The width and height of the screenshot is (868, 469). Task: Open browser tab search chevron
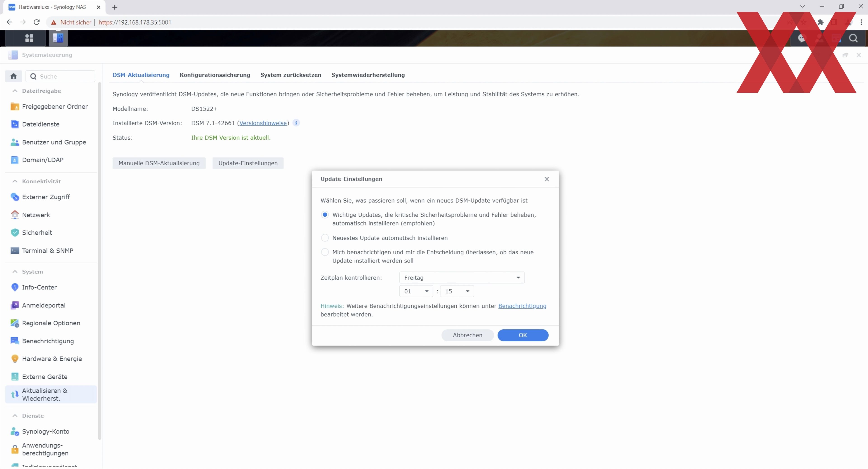coord(802,6)
